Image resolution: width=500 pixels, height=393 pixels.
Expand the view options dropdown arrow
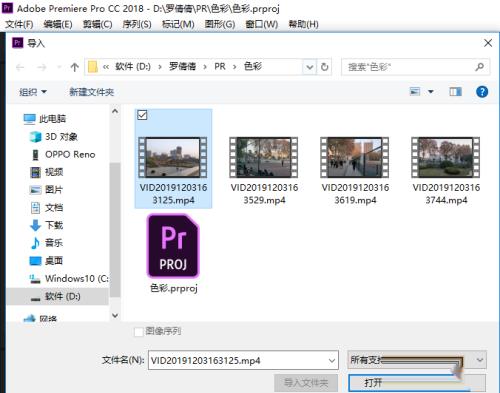431,91
